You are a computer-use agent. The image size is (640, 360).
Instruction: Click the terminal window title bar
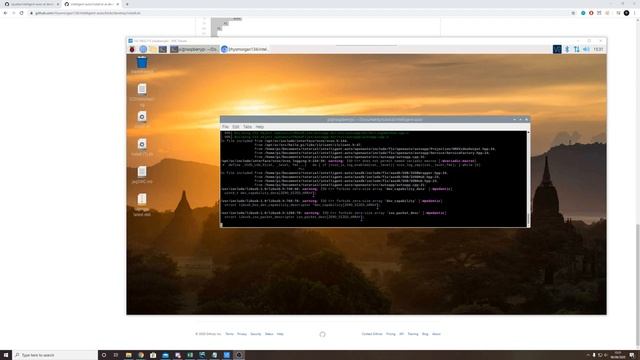[x=375, y=120]
